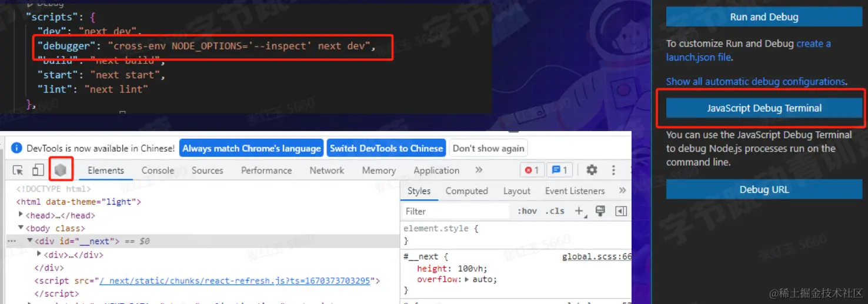868x304 pixels.
Task: Show the red error count badge
Action: (x=532, y=170)
